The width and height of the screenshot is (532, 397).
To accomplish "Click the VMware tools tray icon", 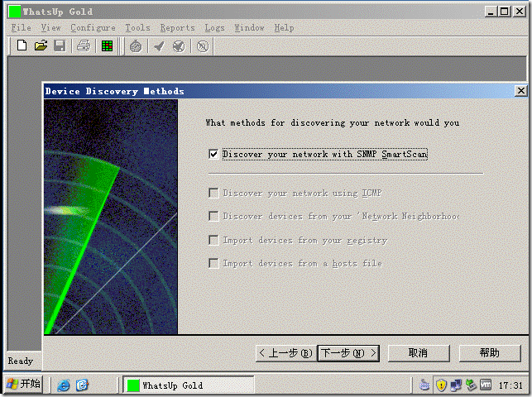I will (486, 385).
